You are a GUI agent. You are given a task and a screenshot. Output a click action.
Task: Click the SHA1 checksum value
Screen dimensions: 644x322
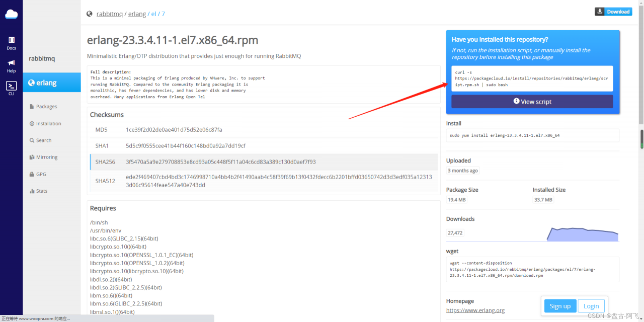pos(185,146)
